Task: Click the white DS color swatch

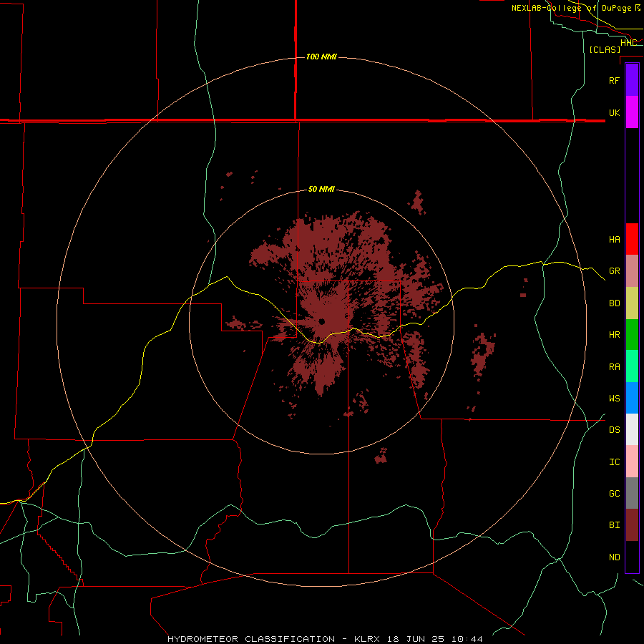Action: click(632, 429)
